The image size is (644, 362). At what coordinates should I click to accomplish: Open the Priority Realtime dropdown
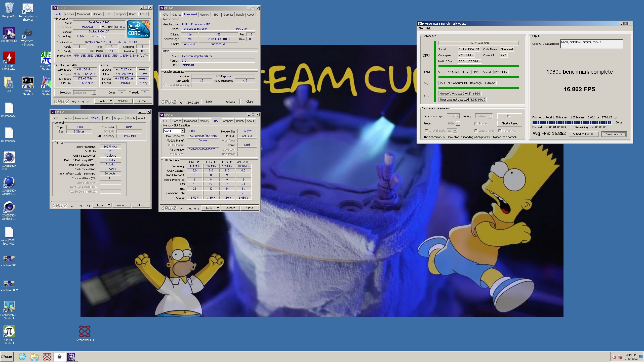click(484, 116)
